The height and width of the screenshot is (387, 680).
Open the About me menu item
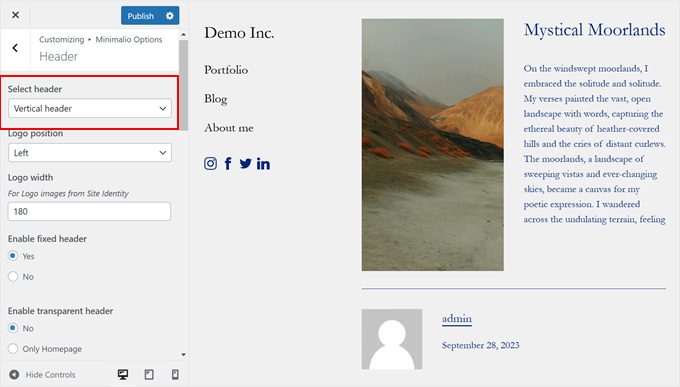[x=229, y=128]
